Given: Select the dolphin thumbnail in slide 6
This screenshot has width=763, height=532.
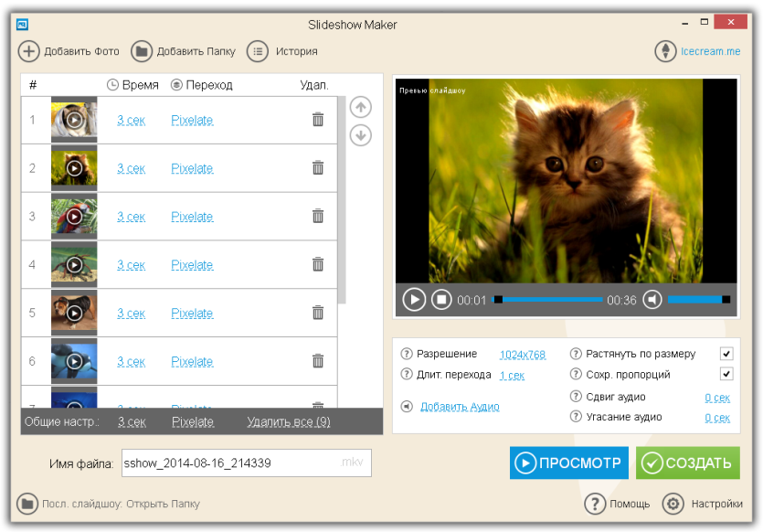Looking at the screenshot, I should click(74, 361).
